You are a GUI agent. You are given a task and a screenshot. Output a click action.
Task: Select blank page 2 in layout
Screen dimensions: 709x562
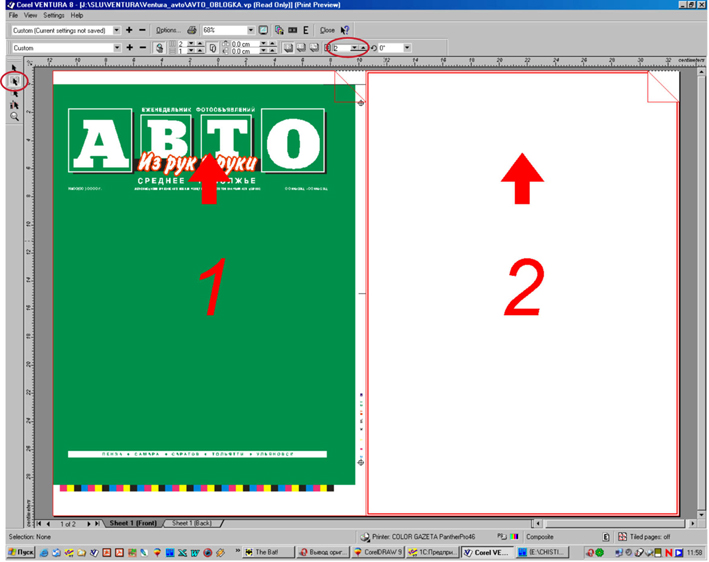click(523, 293)
